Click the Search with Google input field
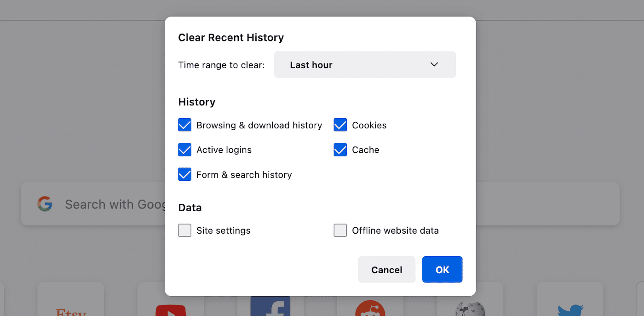 click(115, 204)
